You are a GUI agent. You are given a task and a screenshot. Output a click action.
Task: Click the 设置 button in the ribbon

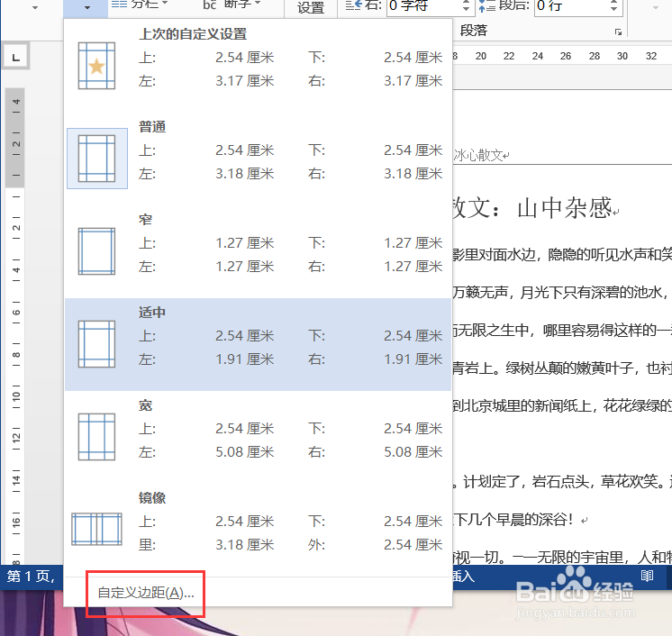(x=310, y=8)
